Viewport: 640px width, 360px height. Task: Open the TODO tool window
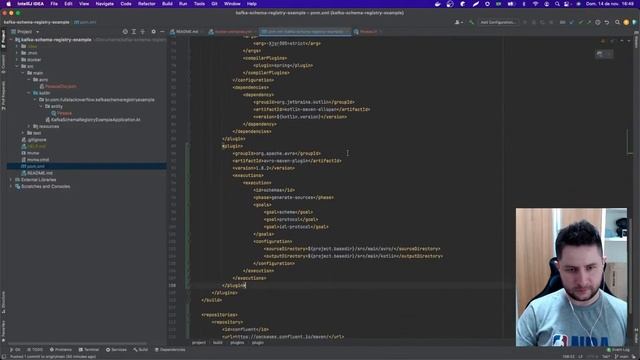[x=35, y=350]
